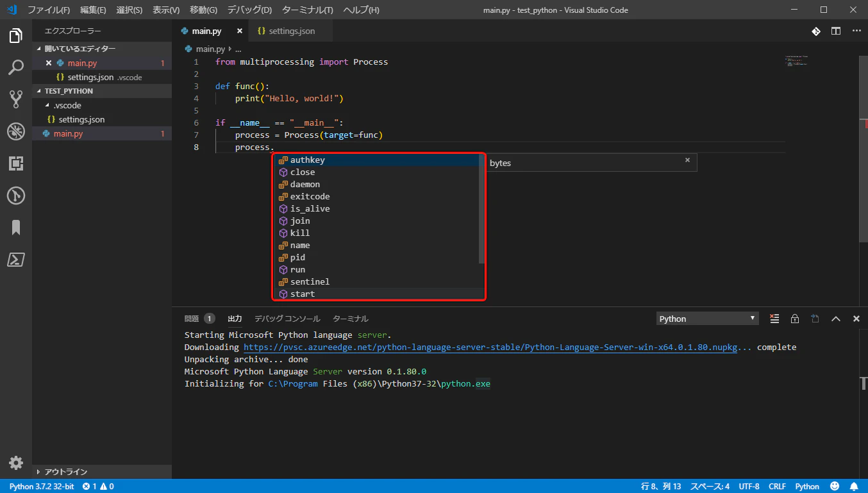Collapse the .vscode folder
868x493 pixels.
coord(102,105)
